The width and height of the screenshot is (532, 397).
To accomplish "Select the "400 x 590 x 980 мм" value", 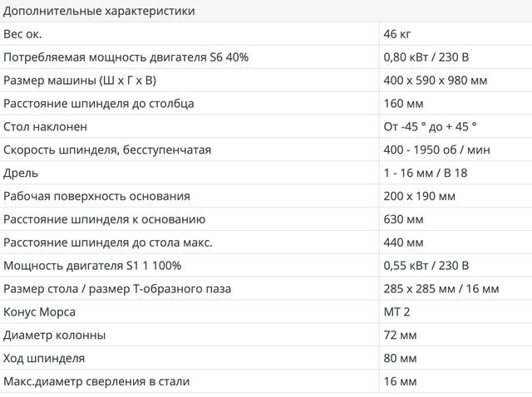I will coord(437,81).
